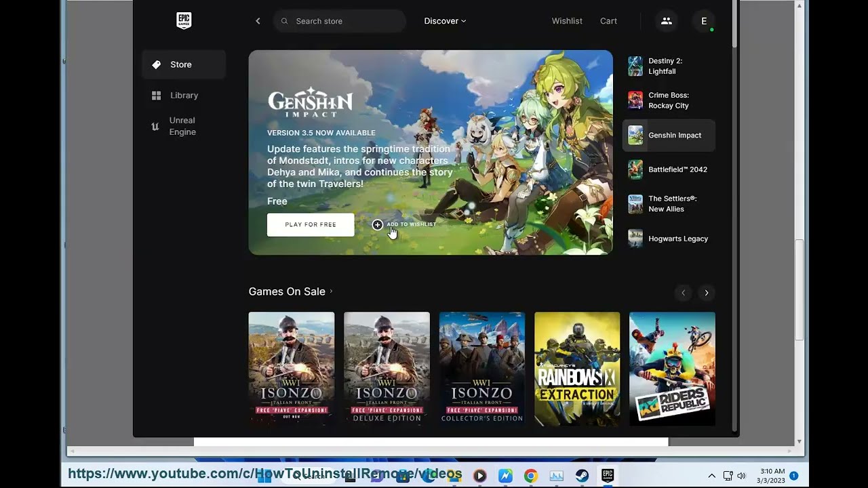Click the Store tag icon in sidebar
Screen dimensions: 868x488
(157, 64)
